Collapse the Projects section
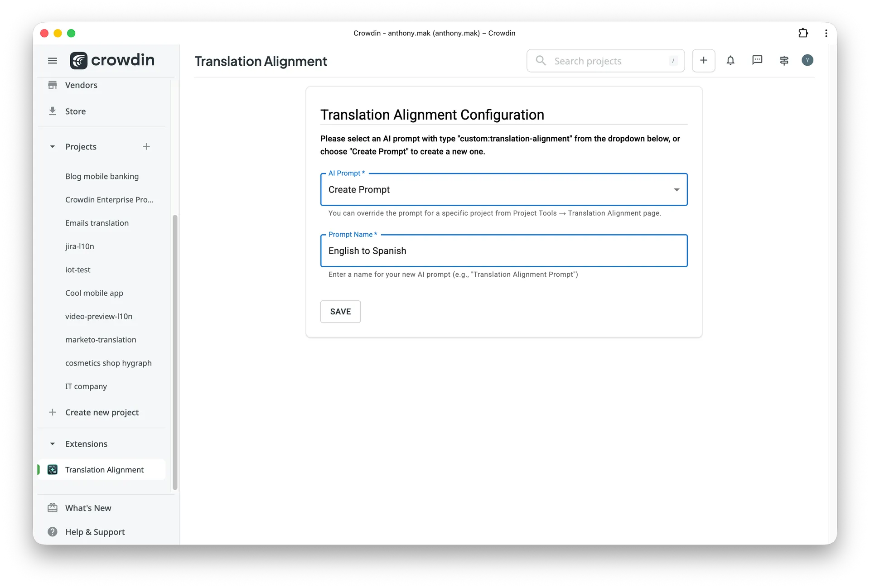Image resolution: width=870 pixels, height=588 pixels. (53, 146)
